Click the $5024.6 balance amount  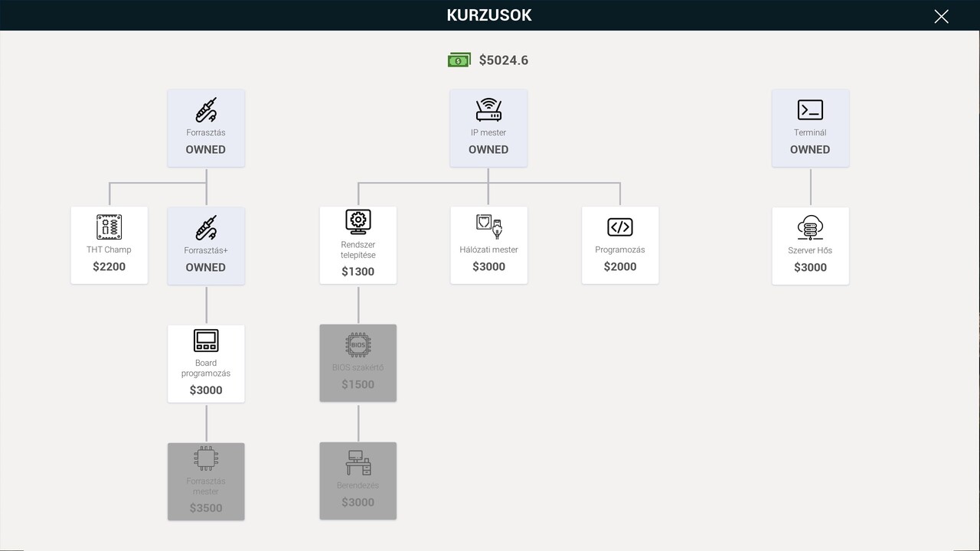tap(503, 60)
